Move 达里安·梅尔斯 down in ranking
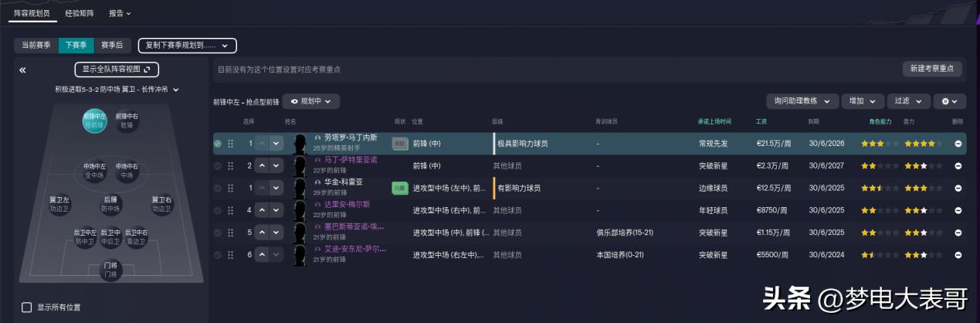 [x=276, y=210]
